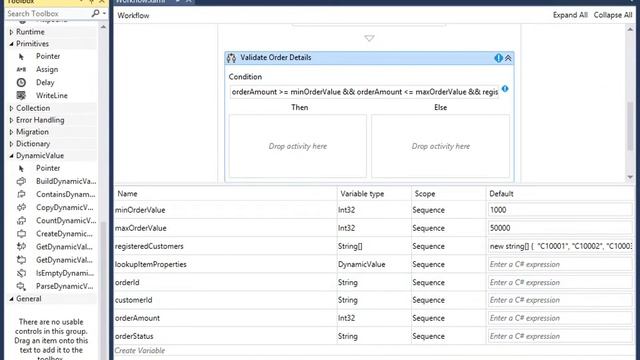Click the Validate Order Details title
Image resolution: width=640 pixels, height=360 pixels.
276,58
